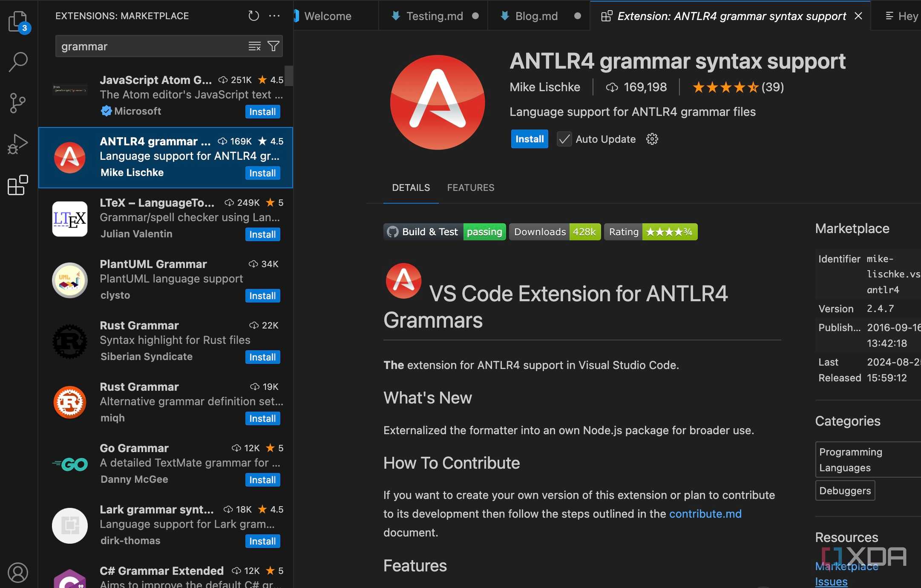Open the PlantUML Grammar extension icon
The height and width of the screenshot is (588, 921).
pyautogui.click(x=70, y=280)
